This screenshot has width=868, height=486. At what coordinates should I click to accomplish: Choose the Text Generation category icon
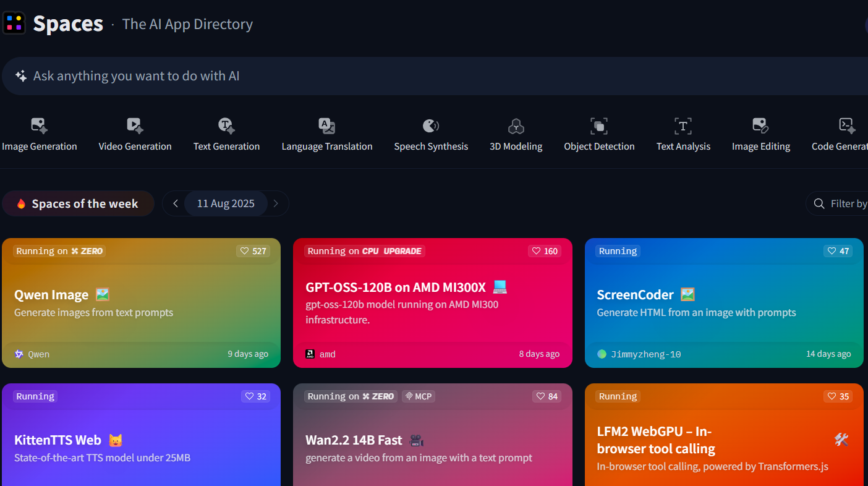point(226,126)
